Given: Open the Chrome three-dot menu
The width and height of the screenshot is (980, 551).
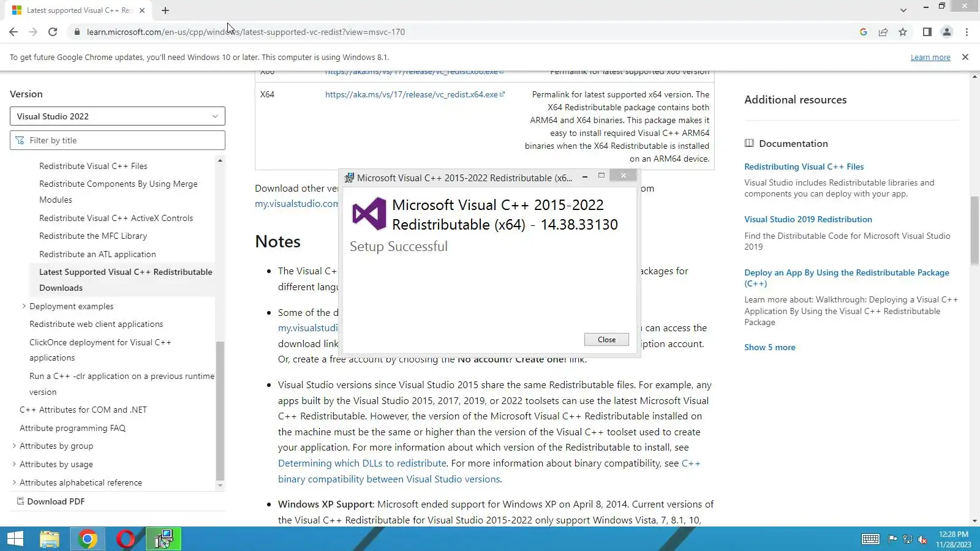Looking at the screenshot, I should click(x=967, y=32).
